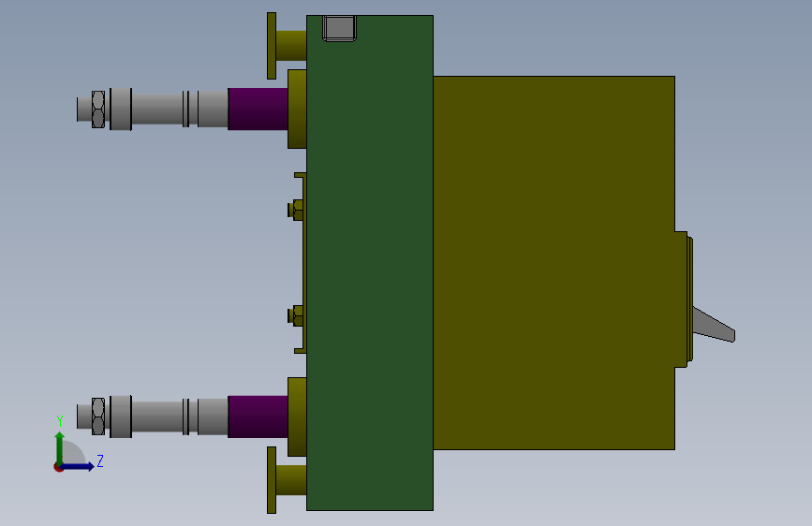Screen dimensions: 812x526
Task: Click the red origin ball of the triad
Action: pos(58,467)
